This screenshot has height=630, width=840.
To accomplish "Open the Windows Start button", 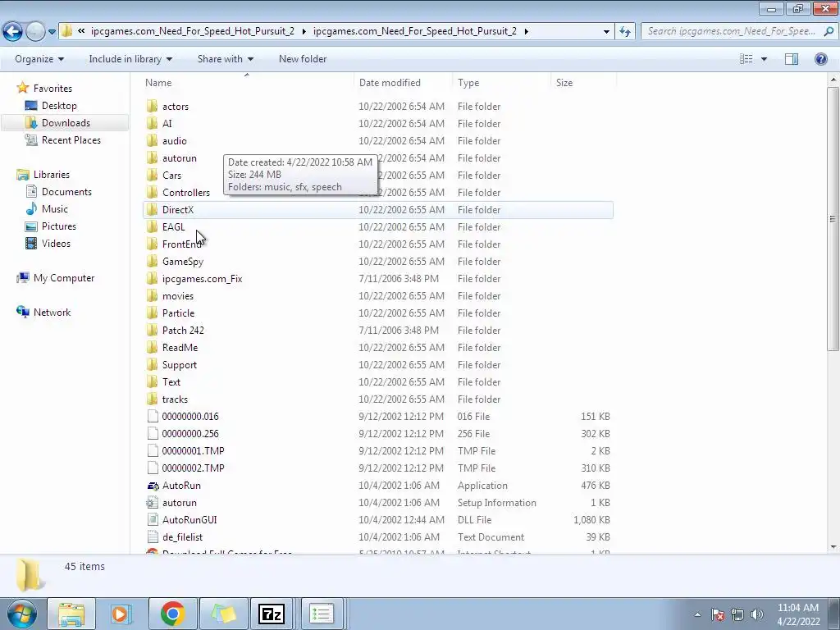I will pos(22,614).
